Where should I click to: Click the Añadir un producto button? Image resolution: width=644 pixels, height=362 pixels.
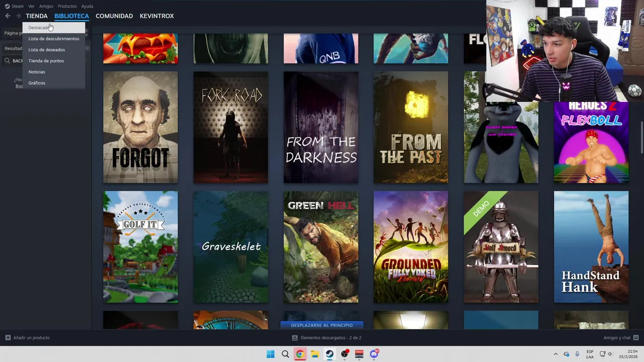[x=28, y=338]
